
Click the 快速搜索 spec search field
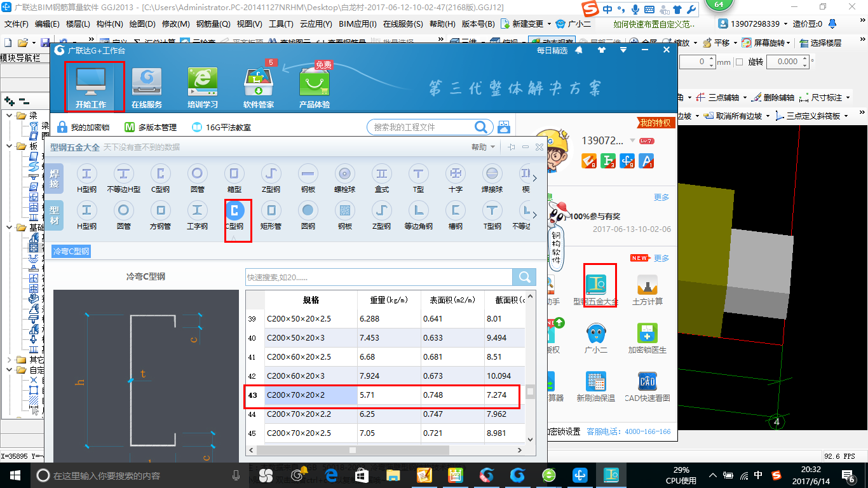(x=379, y=277)
